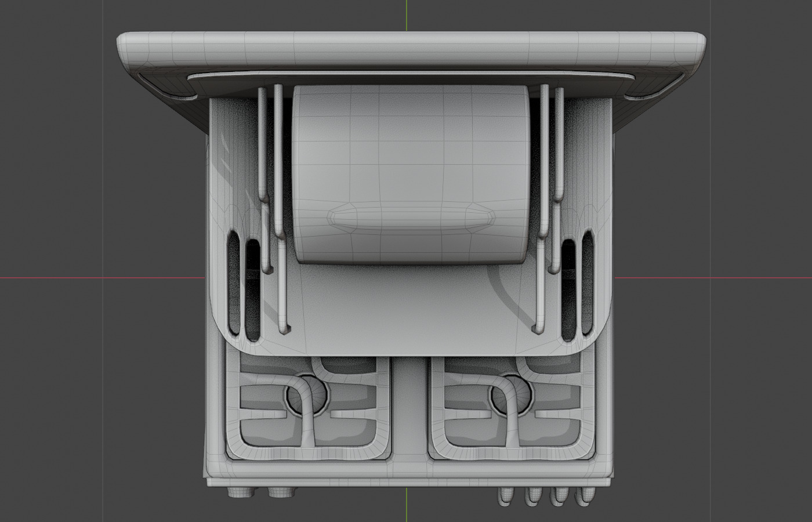Click the right burner grate
This screenshot has width=812, height=522.
[x=513, y=408]
